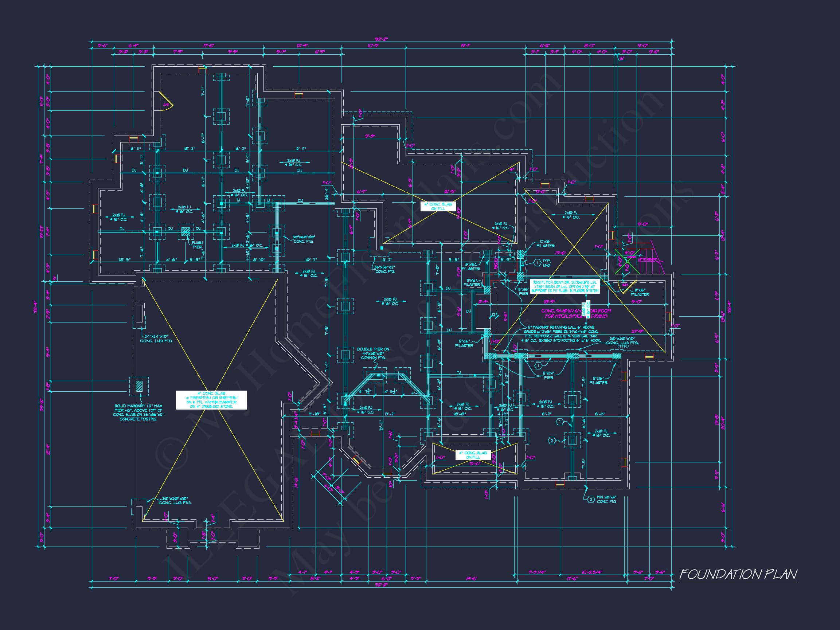This screenshot has width=840, height=630.
Task: Select hexagon marker number 2
Action: click(552, 441)
